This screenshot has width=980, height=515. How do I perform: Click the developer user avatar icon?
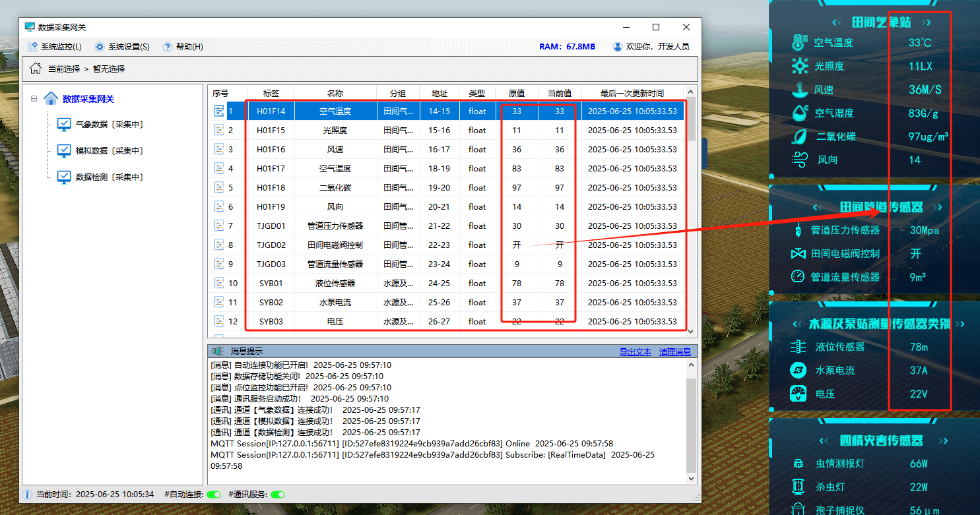coord(618,47)
